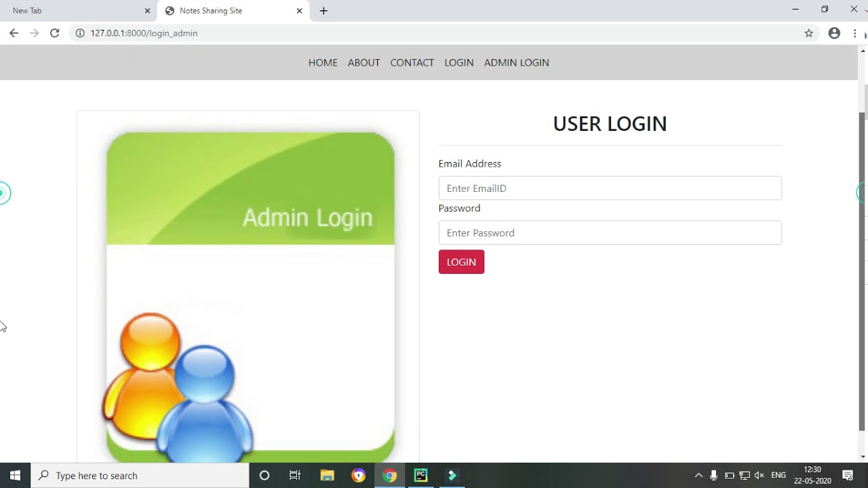Open the Filmora icon on taskbar

point(452,476)
